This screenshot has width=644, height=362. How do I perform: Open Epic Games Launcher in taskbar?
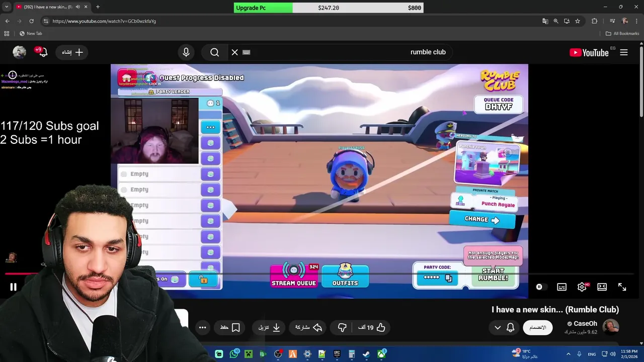(337, 354)
